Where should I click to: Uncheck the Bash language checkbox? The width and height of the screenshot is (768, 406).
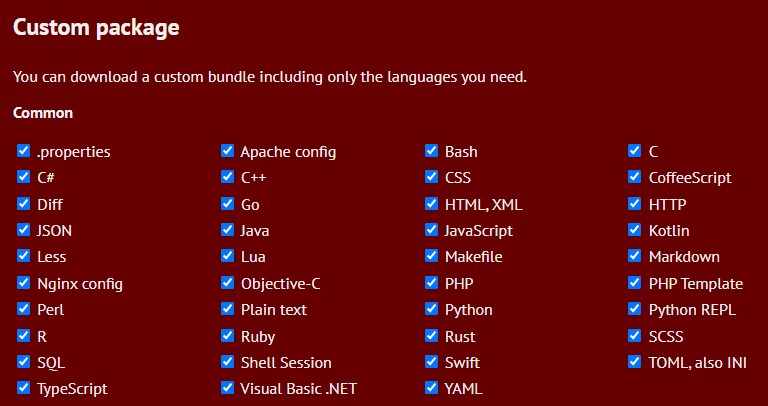[431, 151]
